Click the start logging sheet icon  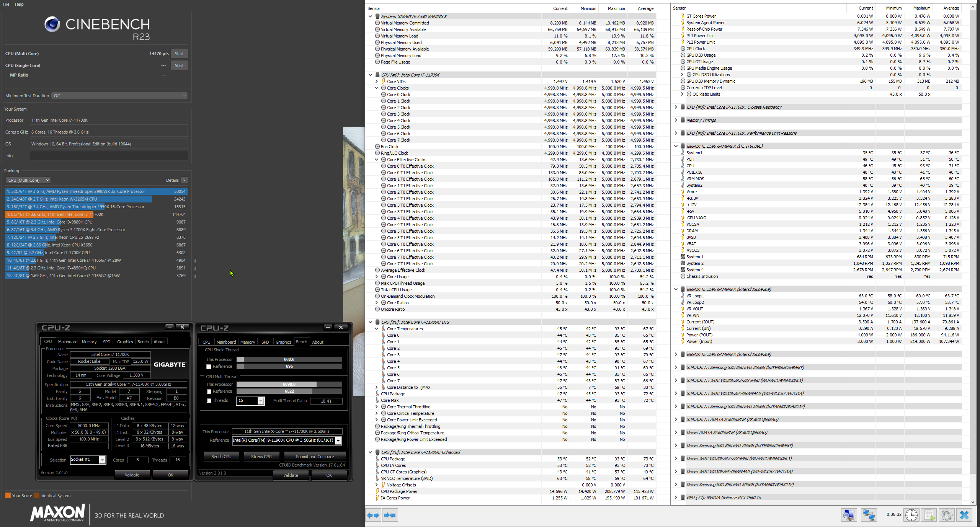pos(929,515)
